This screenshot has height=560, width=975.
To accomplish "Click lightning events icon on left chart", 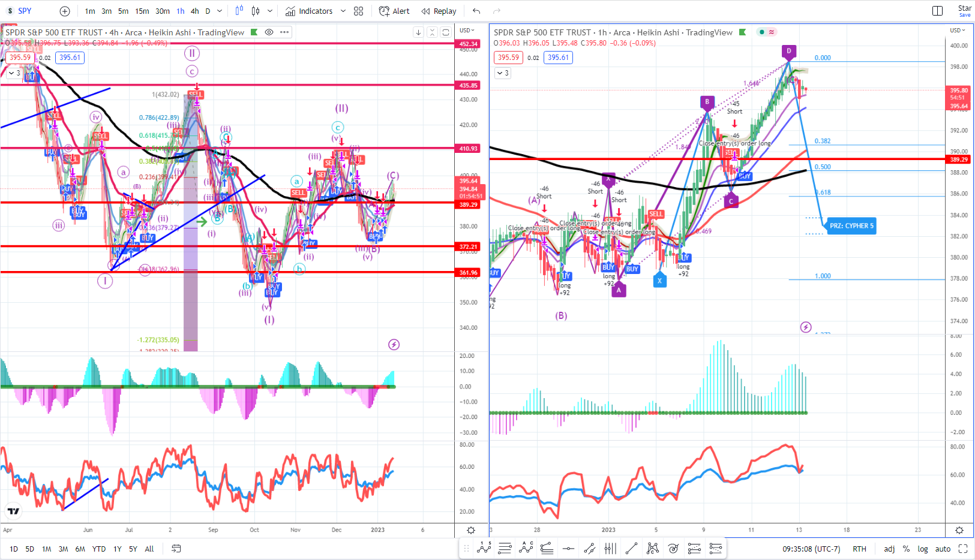I will pos(394,344).
